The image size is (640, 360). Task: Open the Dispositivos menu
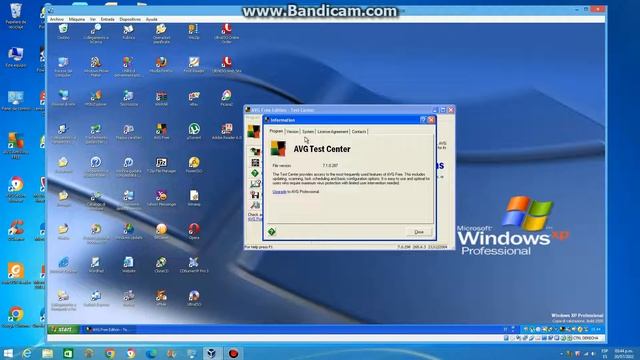pyautogui.click(x=130, y=19)
